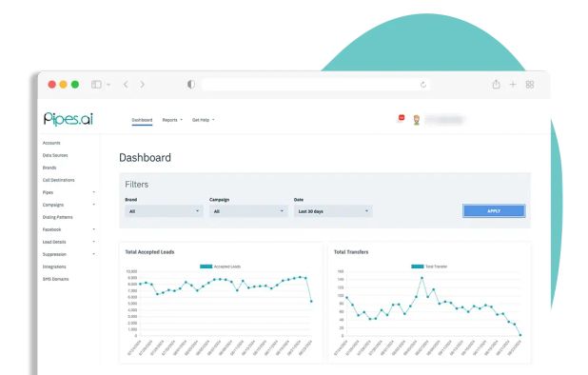Open the Get Help menu
Image resolution: width=588 pixels, height=375 pixels.
click(204, 120)
